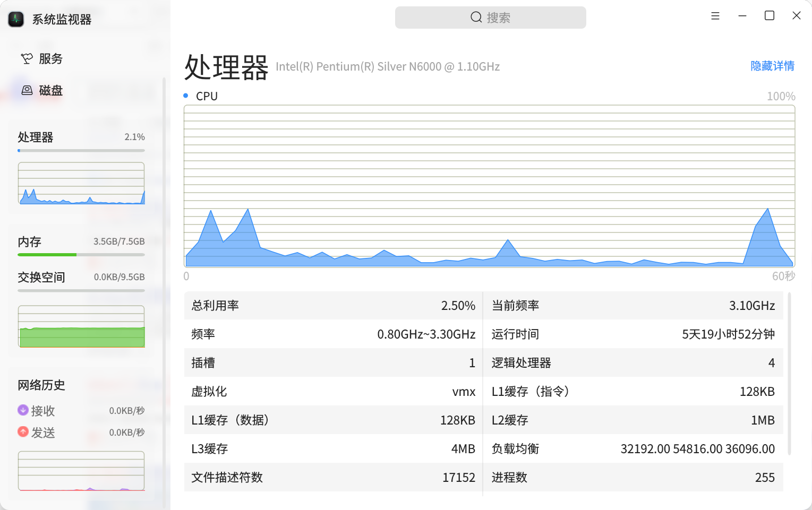
Task: Open the hamburger main menu
Action: tap(715, 16)
